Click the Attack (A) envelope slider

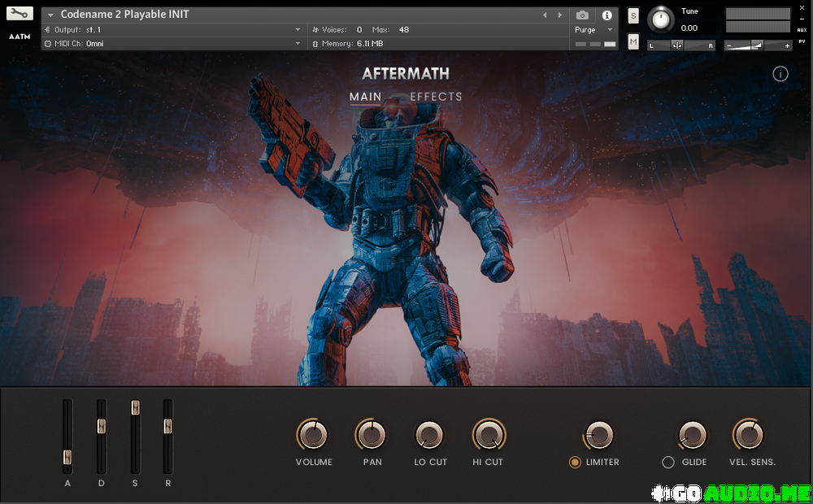coord(67,458)
